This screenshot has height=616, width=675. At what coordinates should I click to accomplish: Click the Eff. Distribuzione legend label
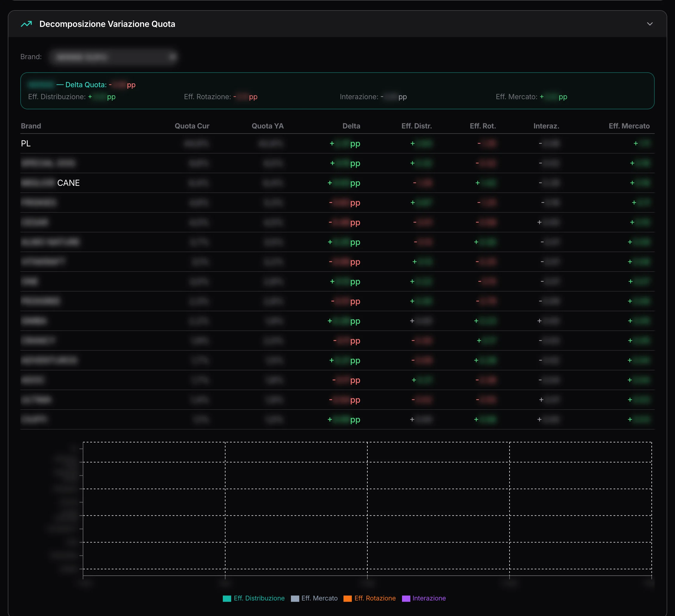click(259, 598)
